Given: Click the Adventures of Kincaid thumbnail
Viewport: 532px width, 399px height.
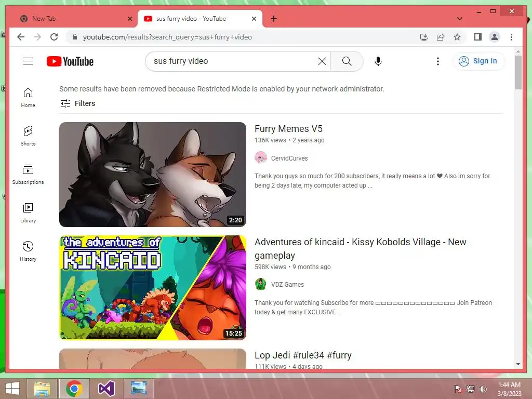Looking at the screenshot, I should (153, 288).
